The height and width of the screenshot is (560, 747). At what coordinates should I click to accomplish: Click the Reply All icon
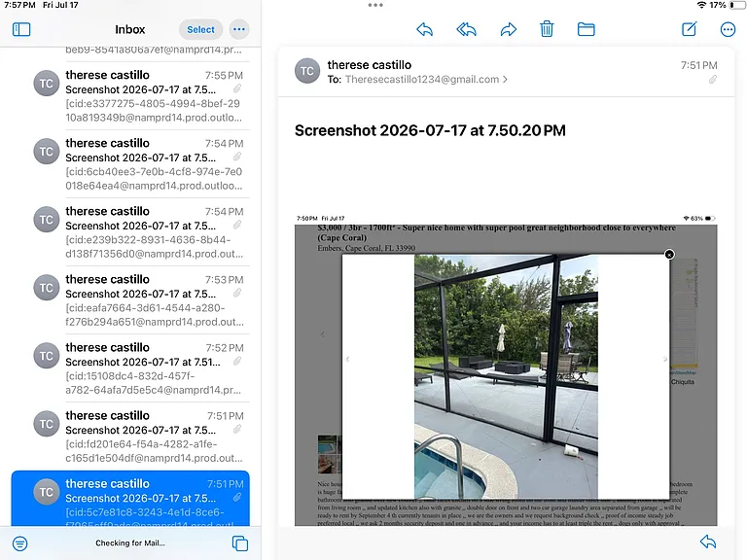tap(467, 29)
